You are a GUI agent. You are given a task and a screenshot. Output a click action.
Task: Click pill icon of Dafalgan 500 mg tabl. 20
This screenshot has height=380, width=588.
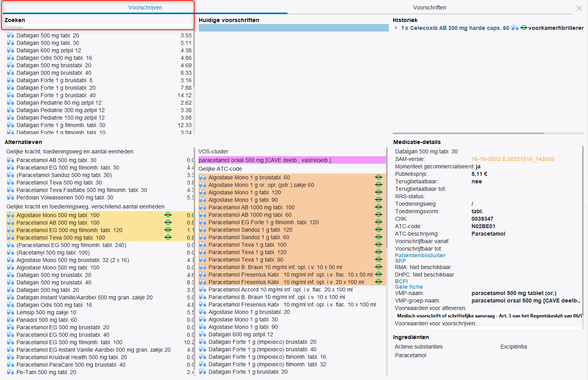(x=11, y=35)
